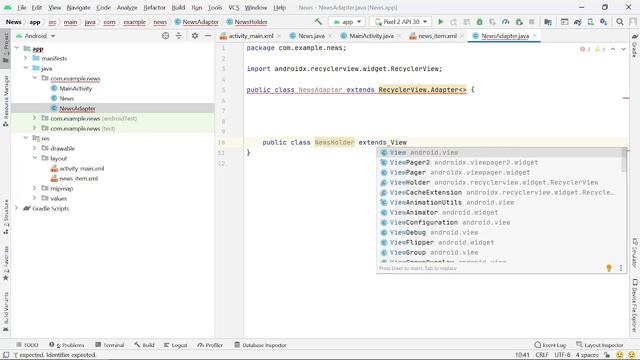Expand the manifests folder
This screenshot has width=640, height=360.
(x=26, y=58)
